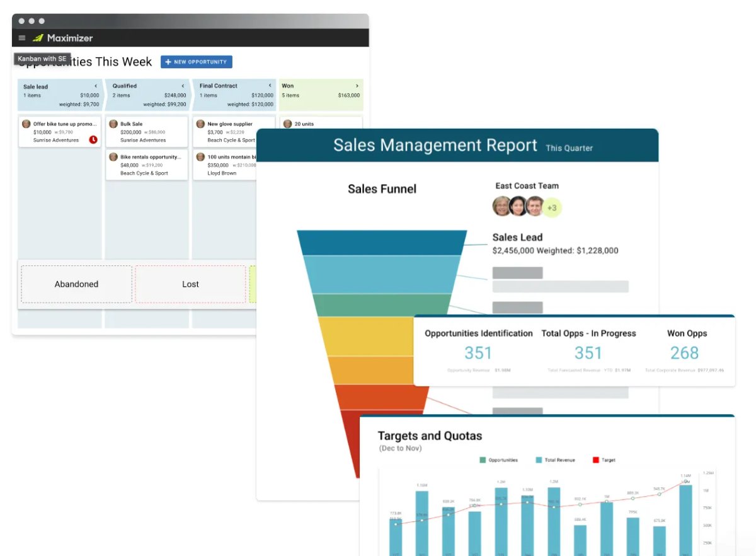
Task: Click the Lost drop zone
Action: [x=190, y=284]
